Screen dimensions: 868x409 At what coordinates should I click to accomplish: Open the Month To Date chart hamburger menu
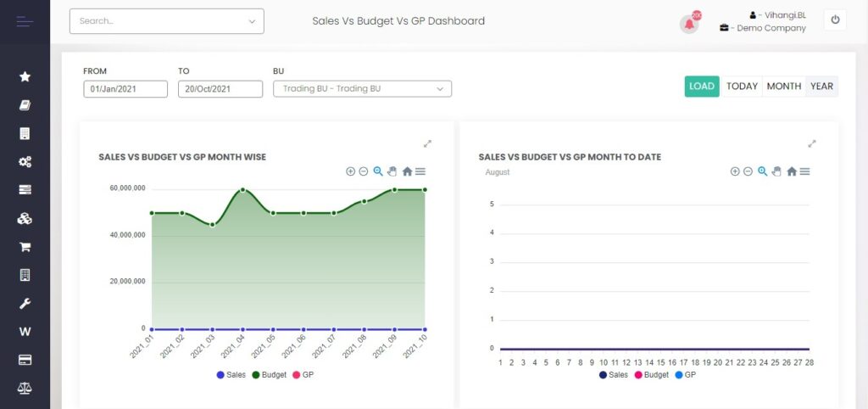click(x=805, y=171)
